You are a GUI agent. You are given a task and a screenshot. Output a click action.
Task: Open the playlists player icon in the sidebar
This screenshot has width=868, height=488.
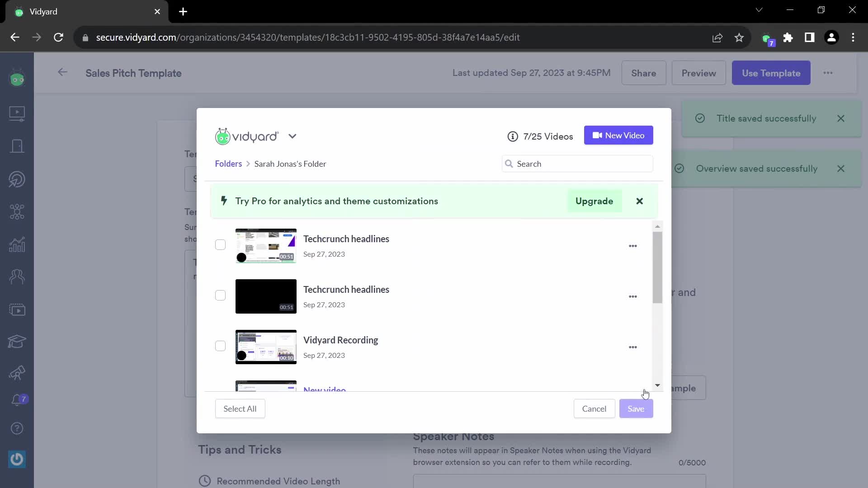pos(17,310)
